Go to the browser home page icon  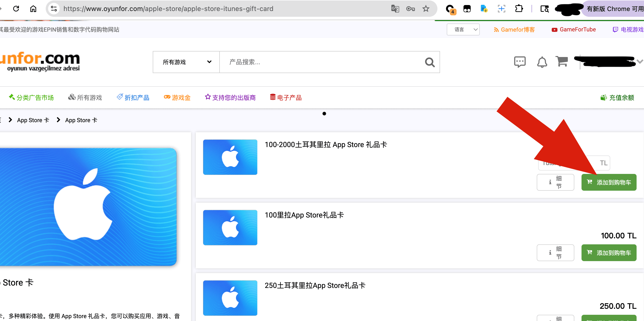pyautogui.click(x=33, y=9)
